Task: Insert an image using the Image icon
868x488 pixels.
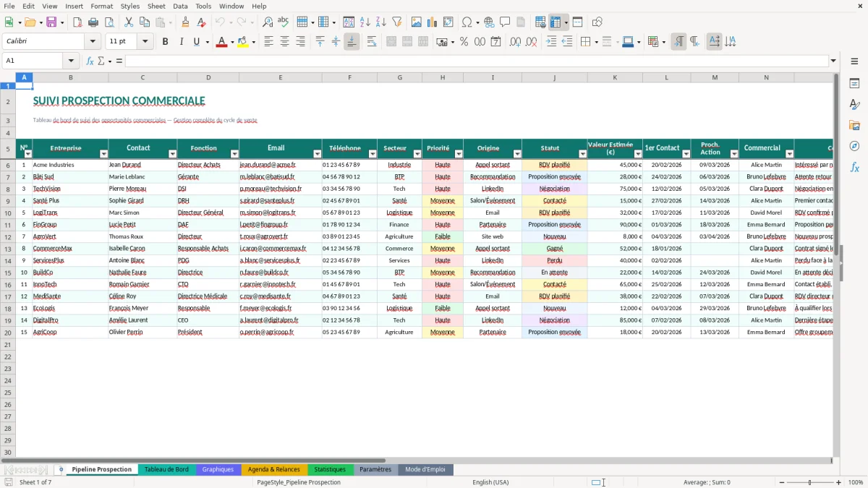Action: tap(417, 22)
